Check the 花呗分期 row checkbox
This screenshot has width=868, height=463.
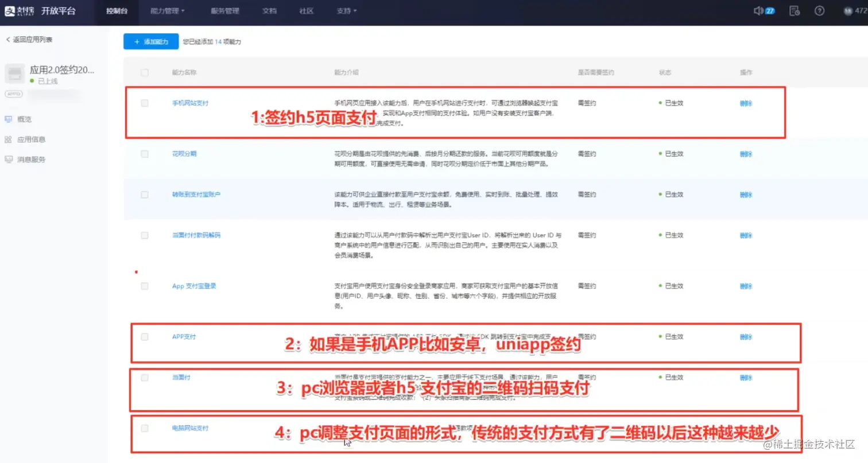(144, 154)
